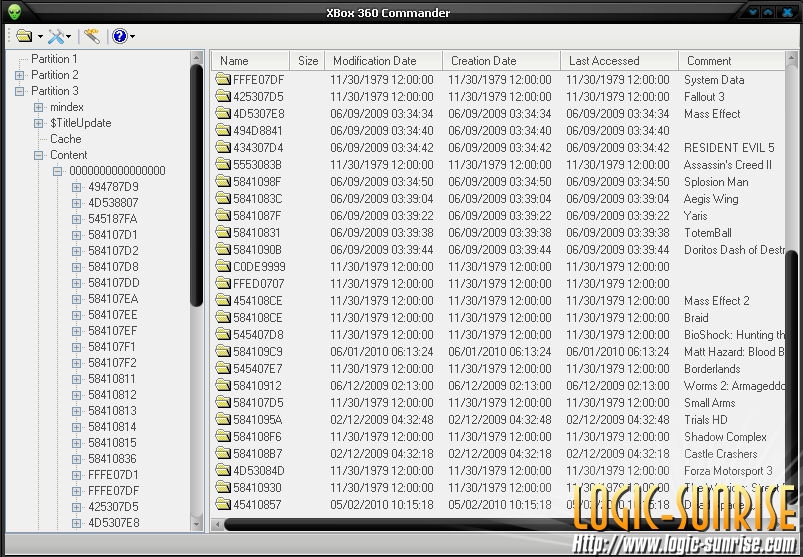The width and height of the screenshot is (803, 557).
Task: Click the magic wand toolbar icon
Action: (92, 36)
